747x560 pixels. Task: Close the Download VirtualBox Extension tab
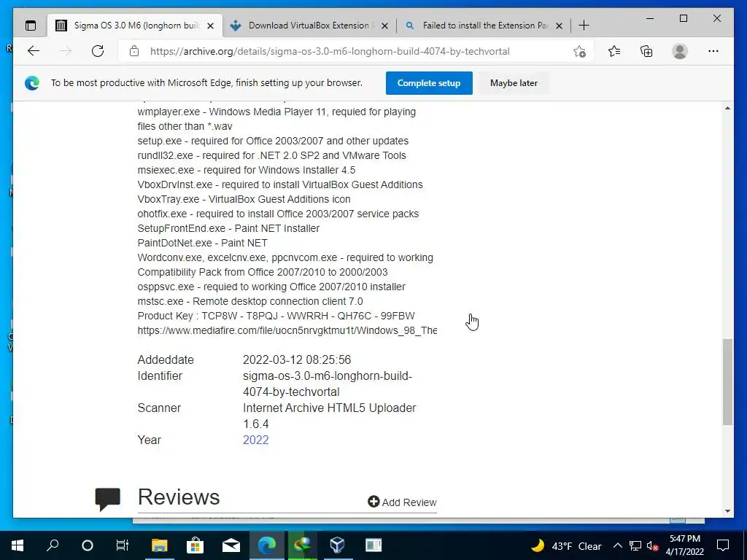click(385, 26)
